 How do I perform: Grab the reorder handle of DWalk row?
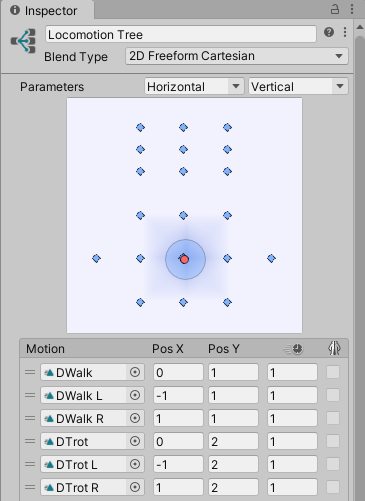click(x=30, y=372)
